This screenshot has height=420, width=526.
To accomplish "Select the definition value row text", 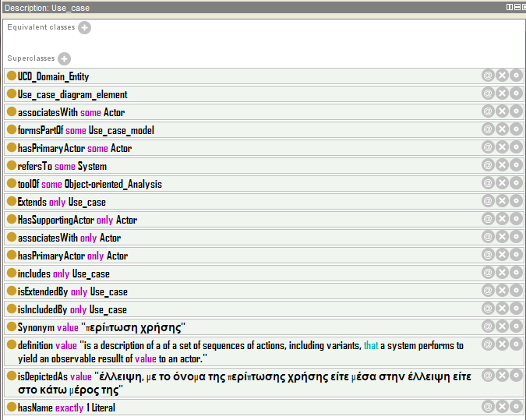I will click(241, 352).
